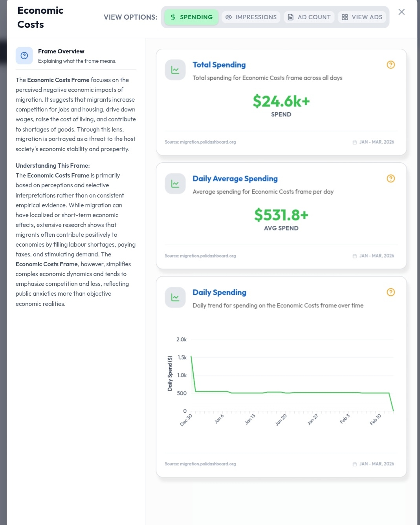Click the $24.6k+ total spend figure
The width and height of the screenshot is (420, 525).
coord(281,101)
